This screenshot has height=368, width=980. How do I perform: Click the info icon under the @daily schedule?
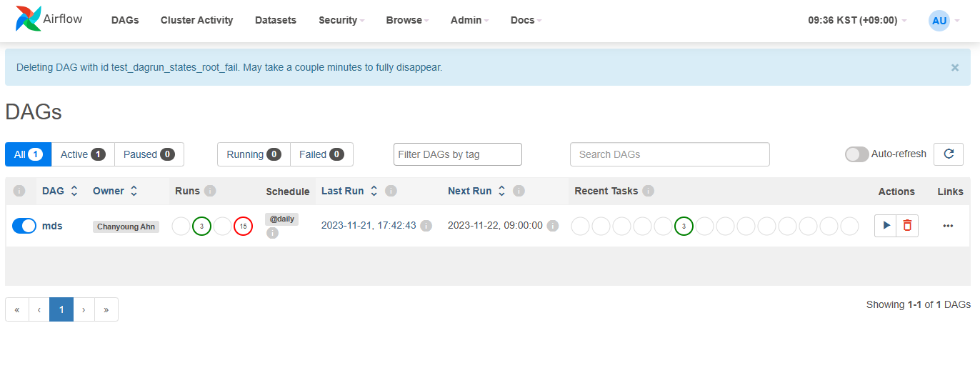272,233
